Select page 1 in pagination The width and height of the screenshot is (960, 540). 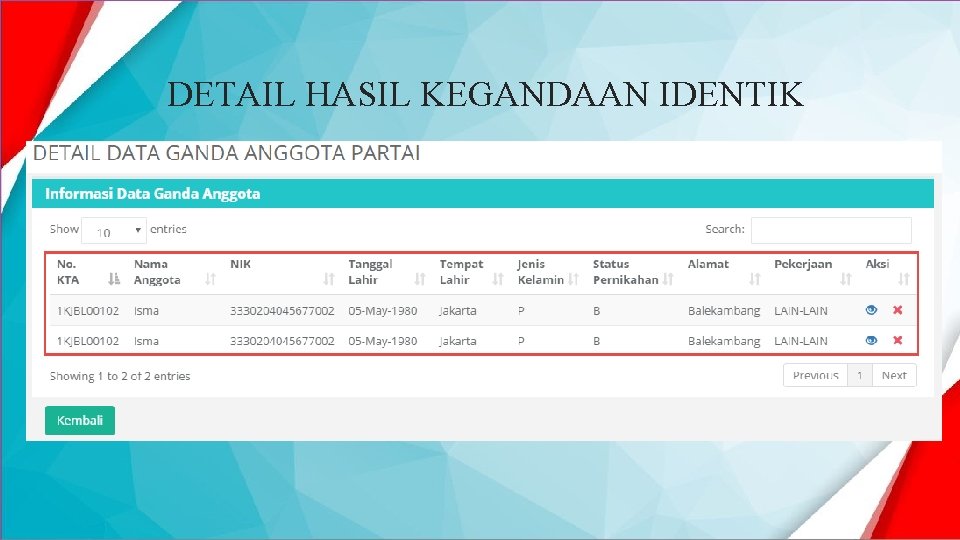[x=860, y=375]
